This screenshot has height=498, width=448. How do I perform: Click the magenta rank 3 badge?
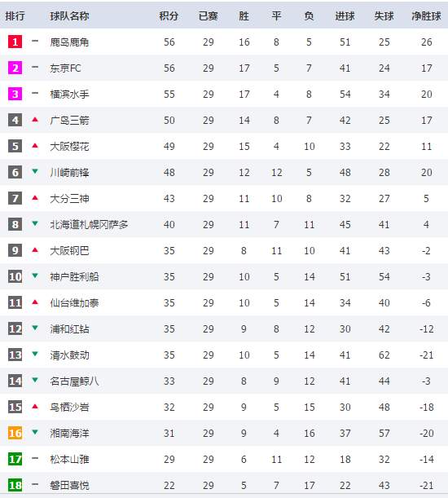coord(15,94)
